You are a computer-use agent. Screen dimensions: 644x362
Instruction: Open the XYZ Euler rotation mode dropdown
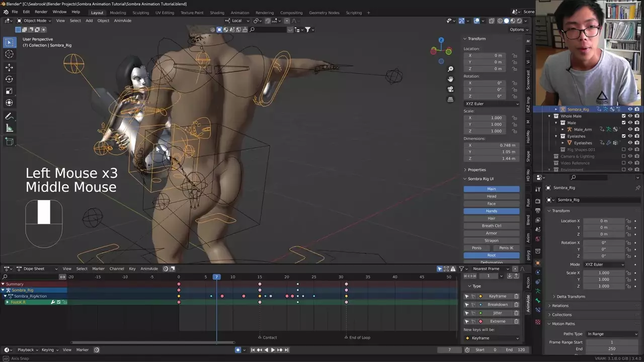[491, 104]
